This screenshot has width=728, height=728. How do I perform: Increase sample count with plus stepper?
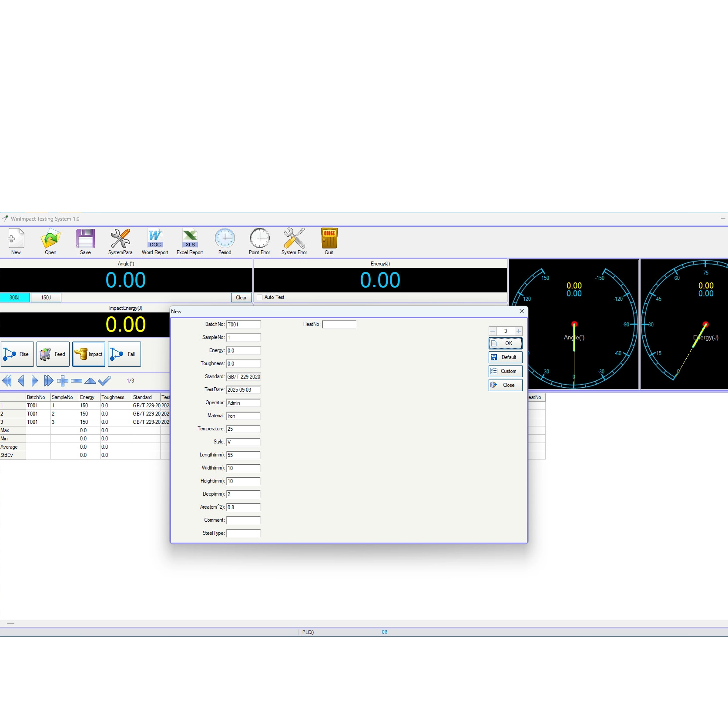point(519,331)
